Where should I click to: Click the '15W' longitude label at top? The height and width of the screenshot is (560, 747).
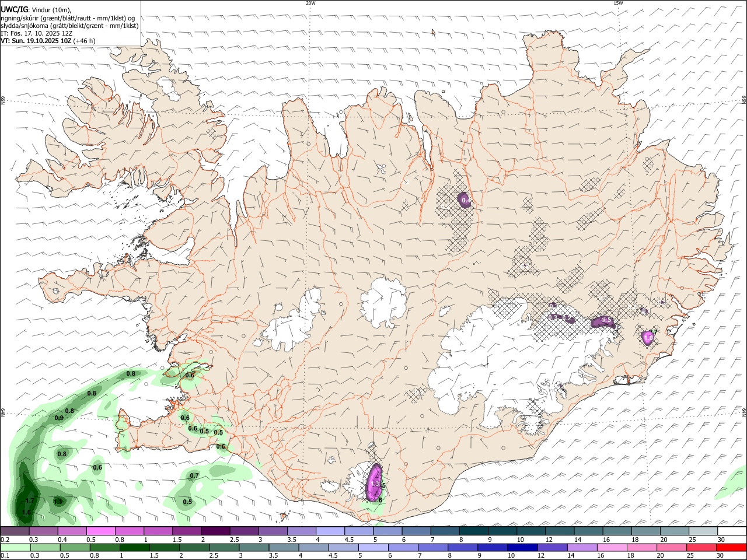[x=617, y=3]
